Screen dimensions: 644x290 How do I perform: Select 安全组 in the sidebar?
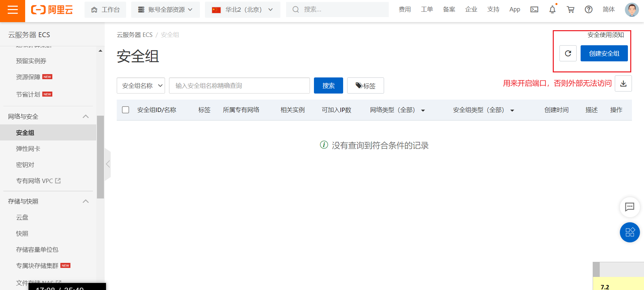pyautogui.click(x=48, y=132)
